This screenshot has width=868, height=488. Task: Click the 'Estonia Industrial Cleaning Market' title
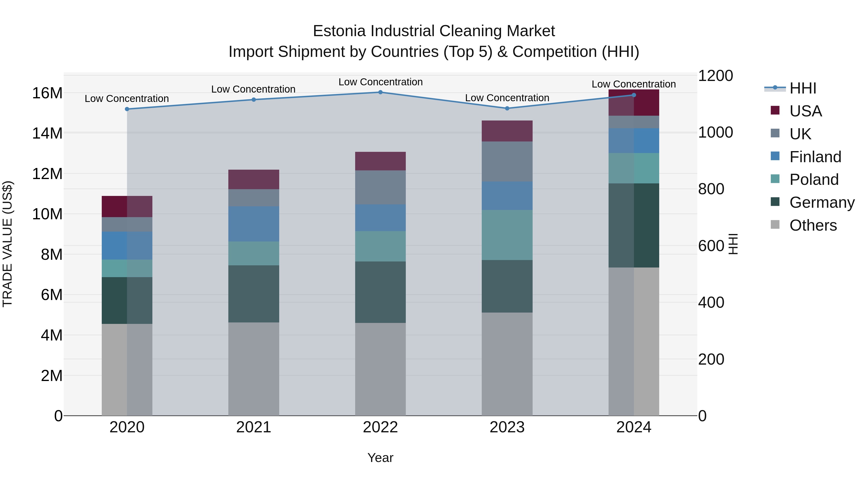pyautogui.click(x=434, y=31)
